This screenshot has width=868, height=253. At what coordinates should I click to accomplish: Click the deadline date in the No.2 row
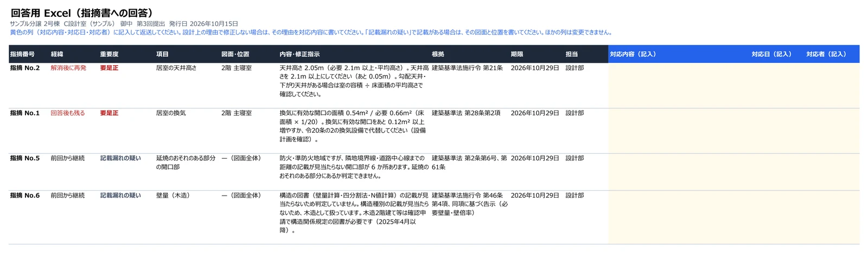(x=535, y=68)
